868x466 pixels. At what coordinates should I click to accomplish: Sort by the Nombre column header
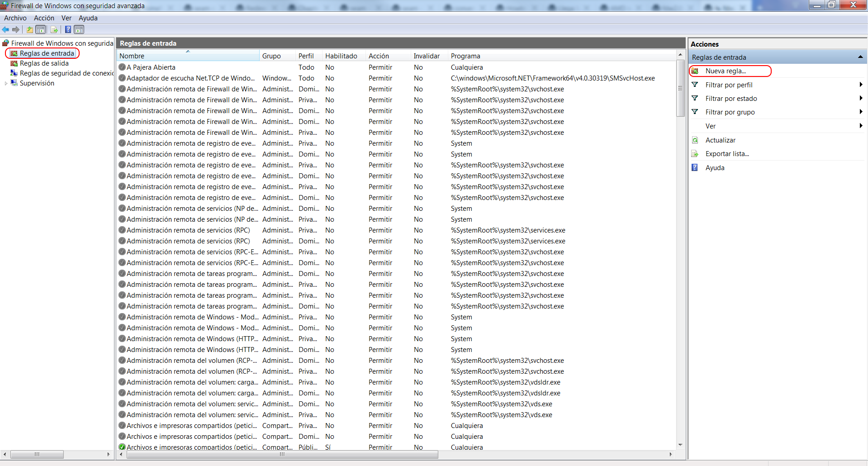point(188,56)
